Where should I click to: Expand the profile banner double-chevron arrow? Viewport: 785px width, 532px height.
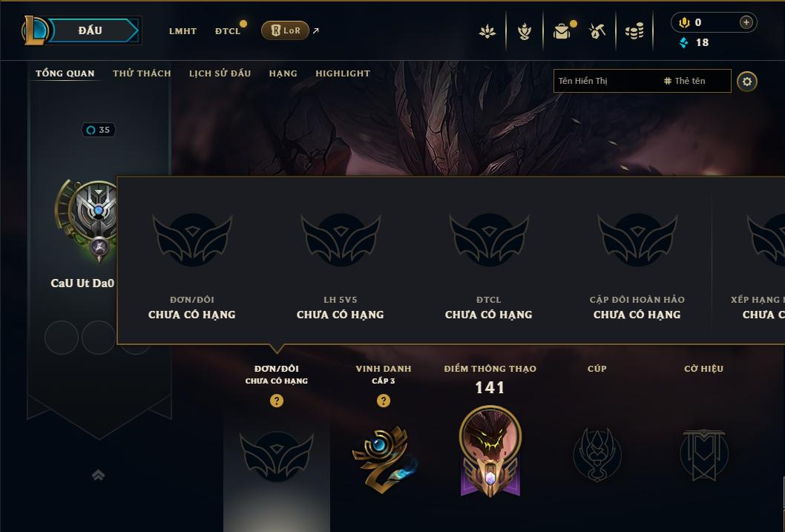99,475
